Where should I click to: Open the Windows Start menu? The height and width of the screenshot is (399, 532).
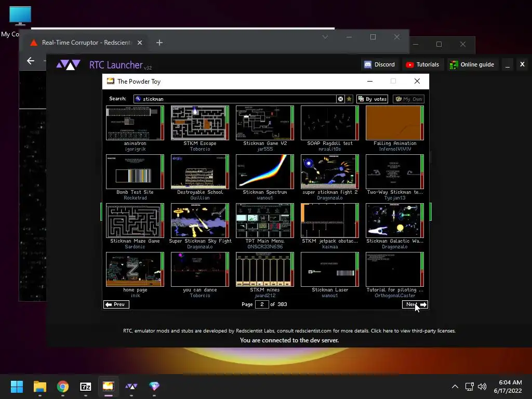(17, 387)
